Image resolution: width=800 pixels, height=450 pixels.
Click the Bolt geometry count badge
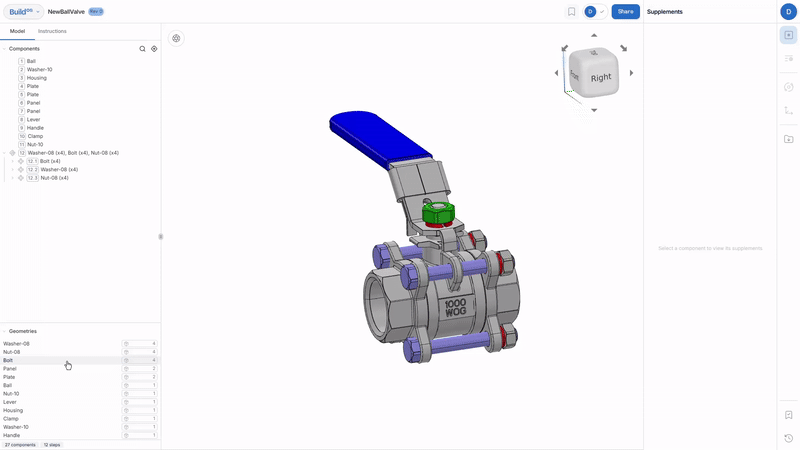pos(140,360)
